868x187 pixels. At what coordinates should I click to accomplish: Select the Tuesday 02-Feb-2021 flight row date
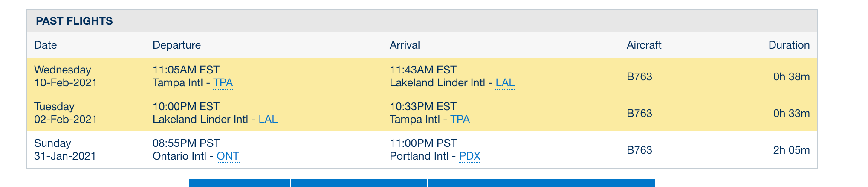point(65,113)
